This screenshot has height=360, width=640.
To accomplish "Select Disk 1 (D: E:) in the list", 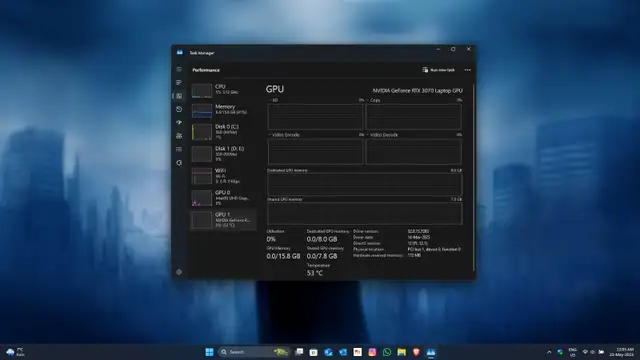I will [x=223, y=154].
